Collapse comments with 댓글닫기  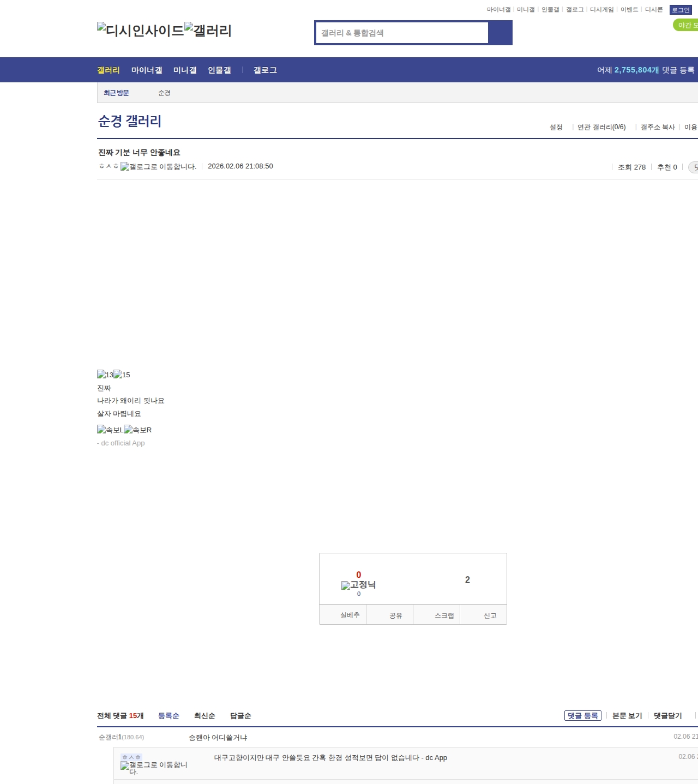pos(667,716)
